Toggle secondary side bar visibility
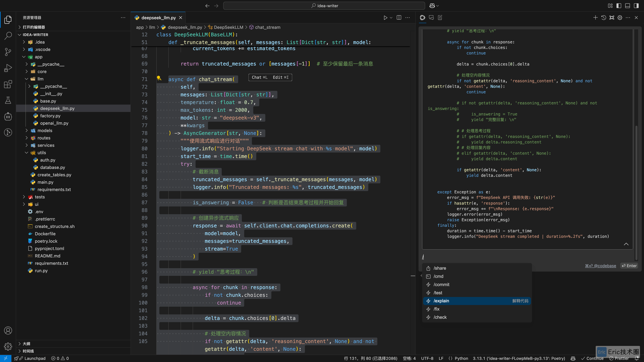 pyautogui.click(x=636, y=6)
